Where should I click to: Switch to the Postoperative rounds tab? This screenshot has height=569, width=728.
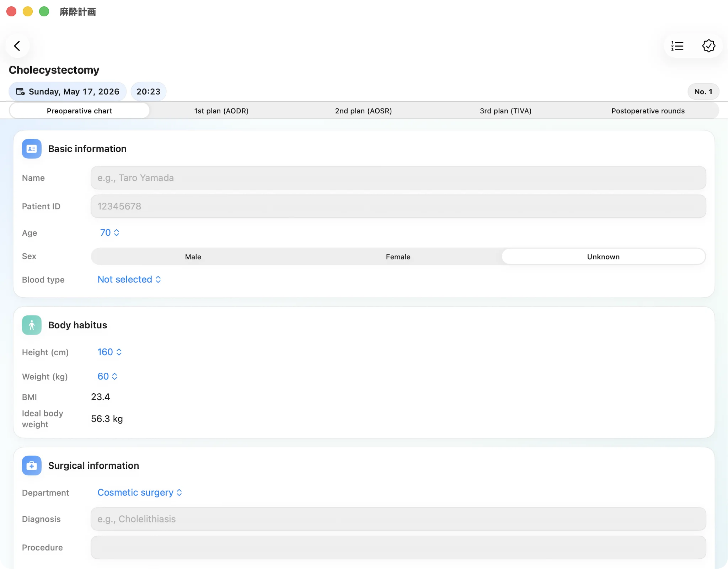[648, 111]
